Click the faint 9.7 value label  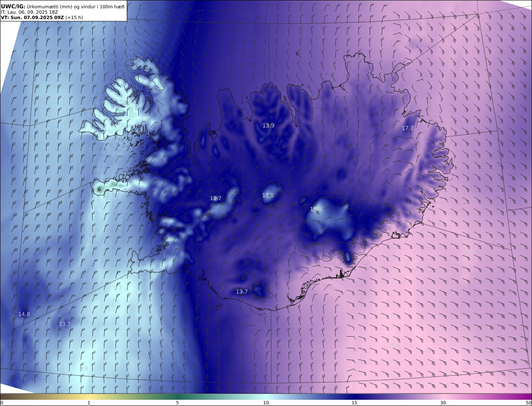[x=118, y=288]
